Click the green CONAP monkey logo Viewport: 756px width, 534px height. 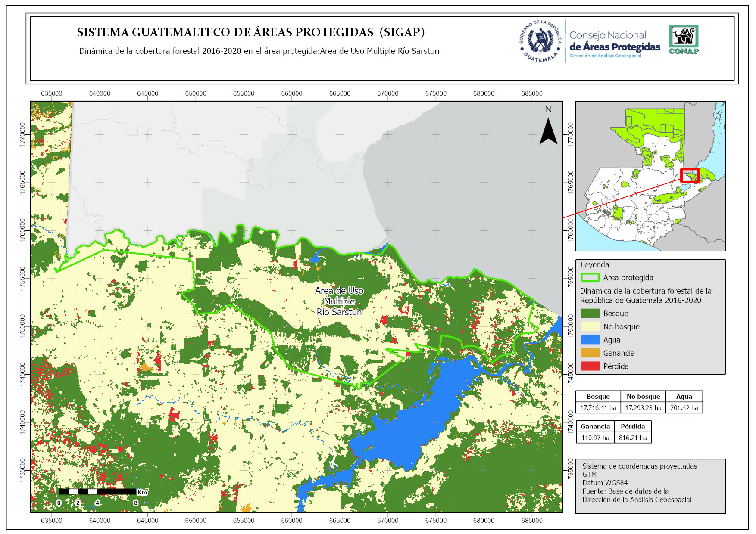click(684, 39)
